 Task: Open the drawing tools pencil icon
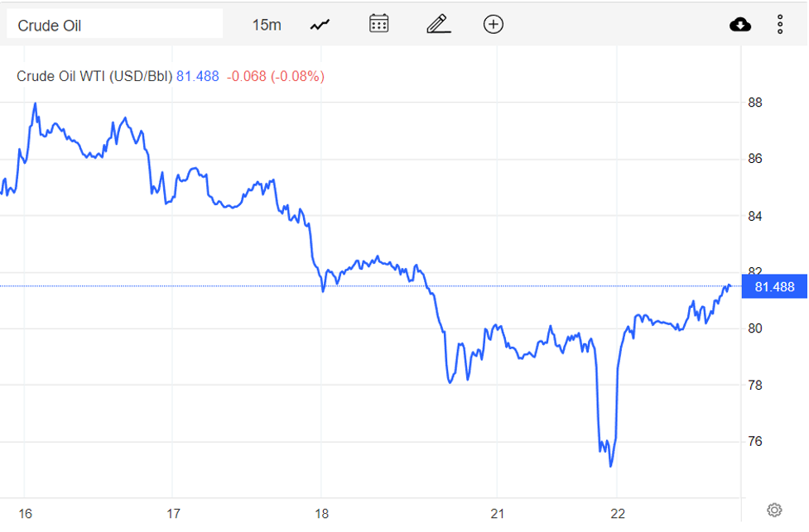pos(438,24)
